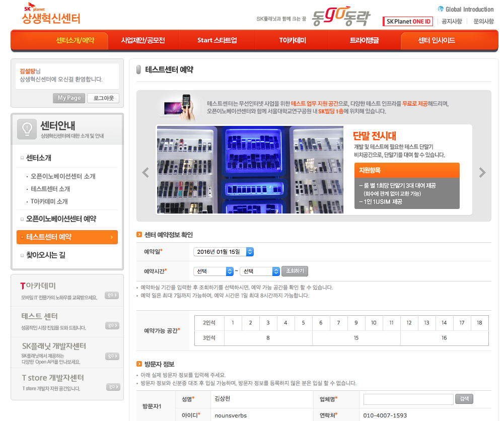The height and width of the screenshot is (421, 504).
Task: Open the second 예약시간 선택 dropdown
Action: pos(260,271)
